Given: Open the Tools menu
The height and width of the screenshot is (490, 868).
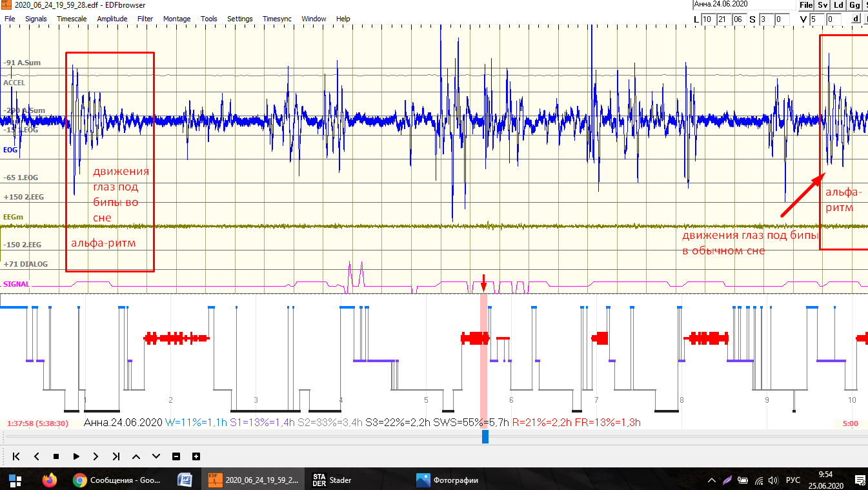Looking at the screenshot, I should [x=209, y=19].
